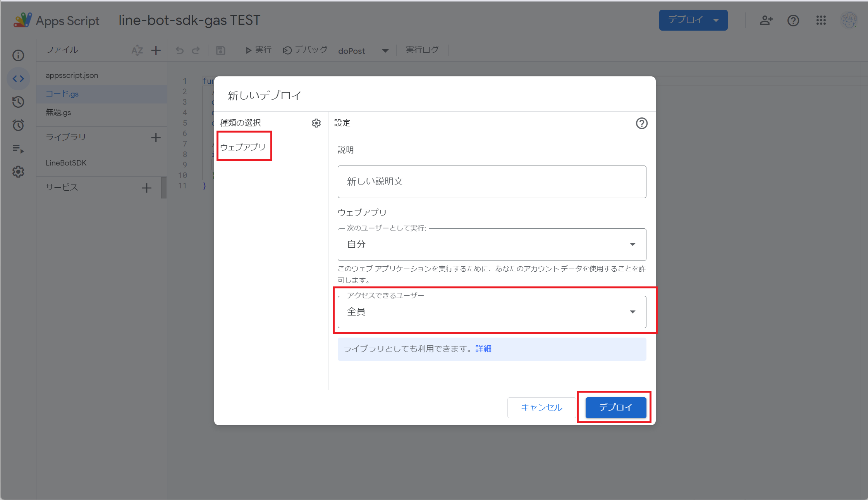This screenshot has width=868, height=500.
Task: Save the script using the save icon
Action: tap(220, 50)
